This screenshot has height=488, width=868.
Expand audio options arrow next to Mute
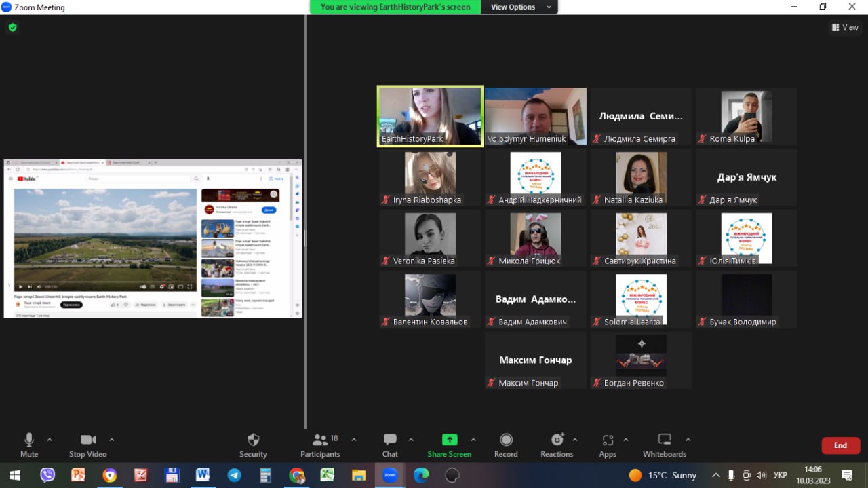[x=50, y=439]
